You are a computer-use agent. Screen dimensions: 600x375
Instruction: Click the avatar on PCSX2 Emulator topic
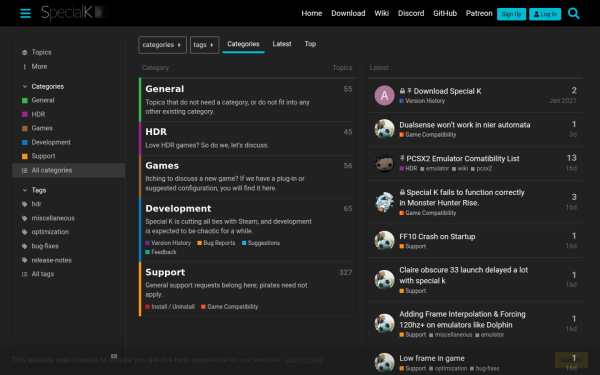[384, 163]
